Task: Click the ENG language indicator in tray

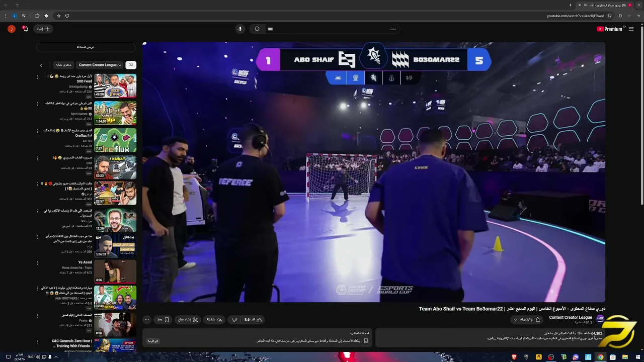Action: [x=30, y=357]
